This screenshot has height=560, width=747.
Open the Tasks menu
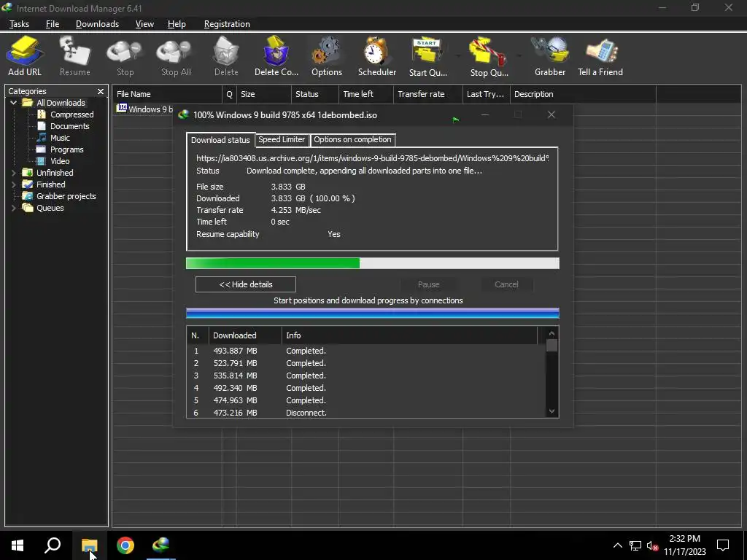point(19,24)
